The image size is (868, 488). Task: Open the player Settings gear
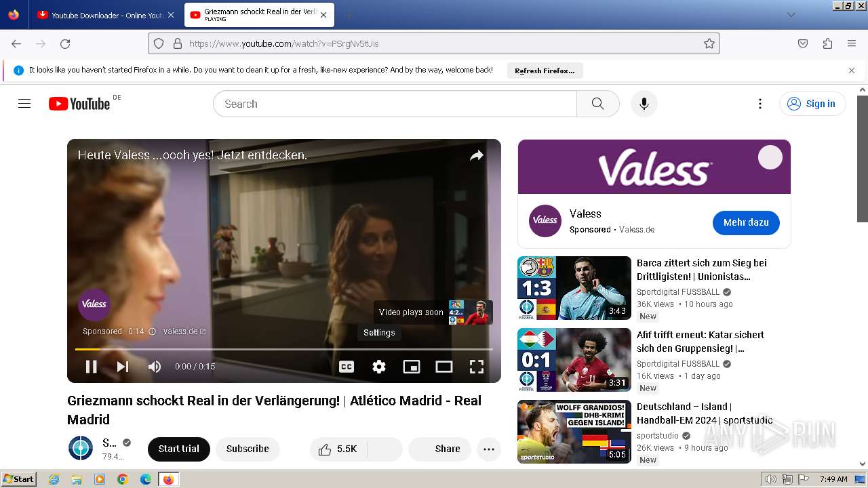[379, 367]
